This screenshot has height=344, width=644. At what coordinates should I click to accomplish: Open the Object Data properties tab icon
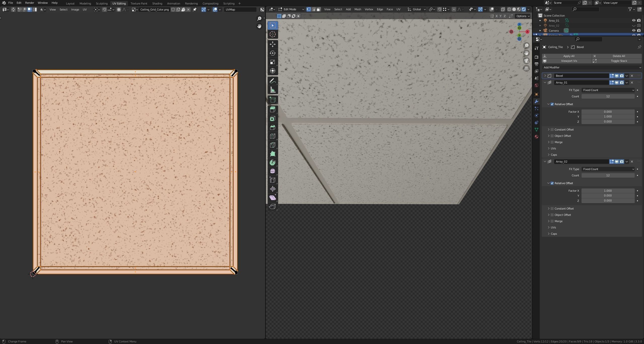(x=536, y=130)
